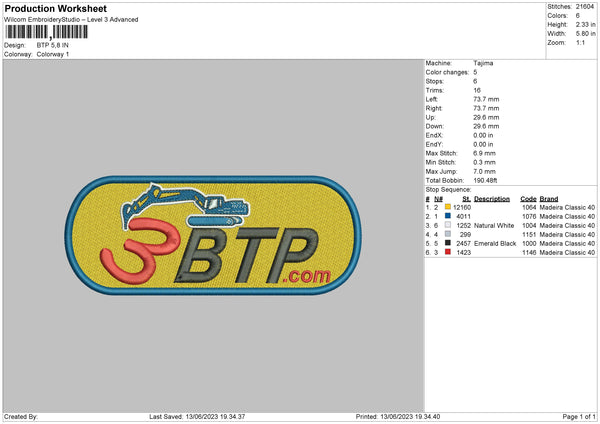
Task: Click the Width value 5.80 in
Action: pos(585,34)
